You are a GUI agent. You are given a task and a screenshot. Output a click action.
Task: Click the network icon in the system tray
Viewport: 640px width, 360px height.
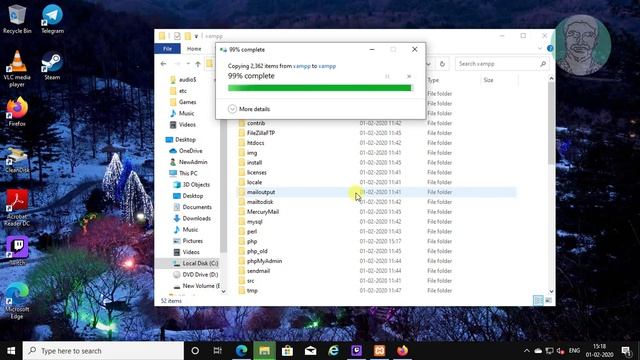point(549,351)
